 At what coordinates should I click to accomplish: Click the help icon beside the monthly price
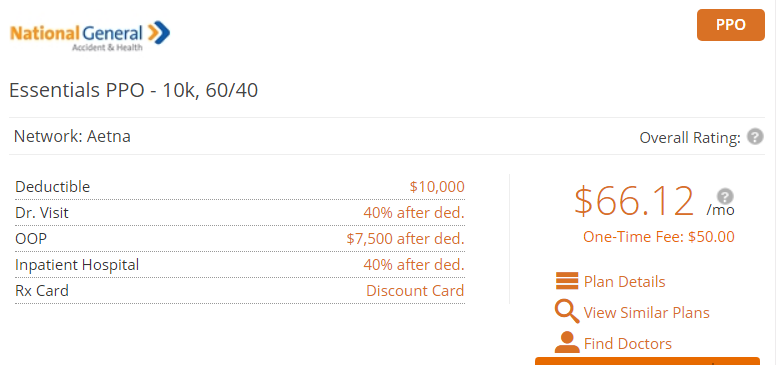pyautogui.click(x=725, y=196)
